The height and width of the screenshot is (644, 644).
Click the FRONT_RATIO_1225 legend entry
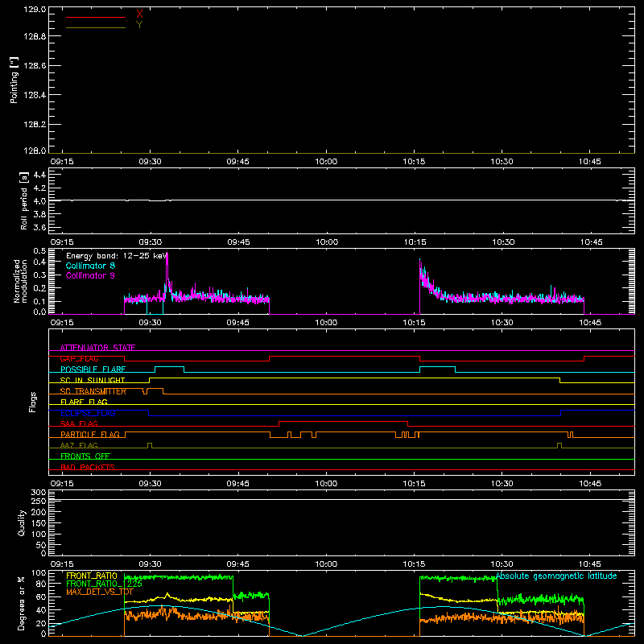pyautogui.click(x=104, y=584)
